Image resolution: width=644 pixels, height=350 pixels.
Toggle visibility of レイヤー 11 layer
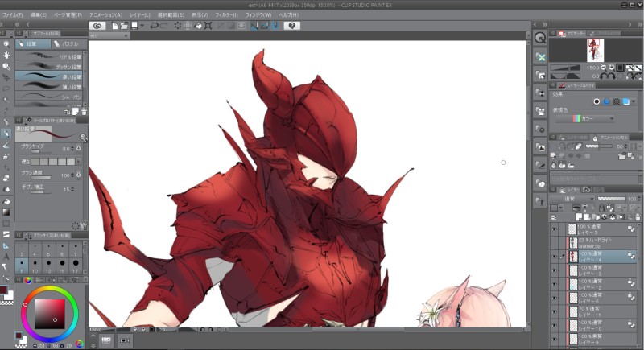click(555, 311)
